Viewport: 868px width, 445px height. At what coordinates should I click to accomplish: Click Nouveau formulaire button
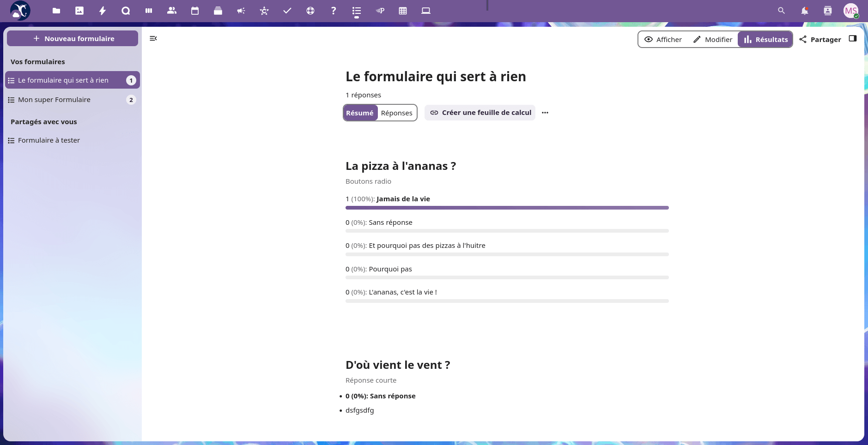[73, 39]
